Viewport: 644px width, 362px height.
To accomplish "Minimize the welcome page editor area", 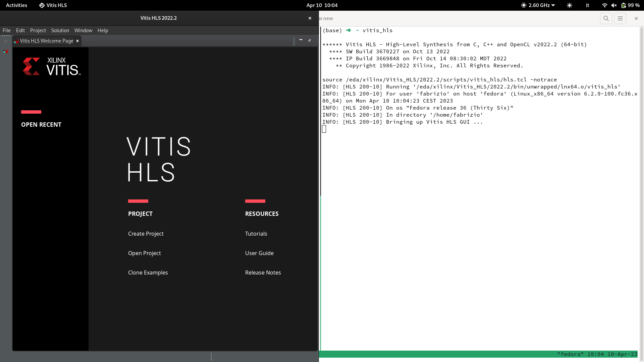I will coord(301,40).
